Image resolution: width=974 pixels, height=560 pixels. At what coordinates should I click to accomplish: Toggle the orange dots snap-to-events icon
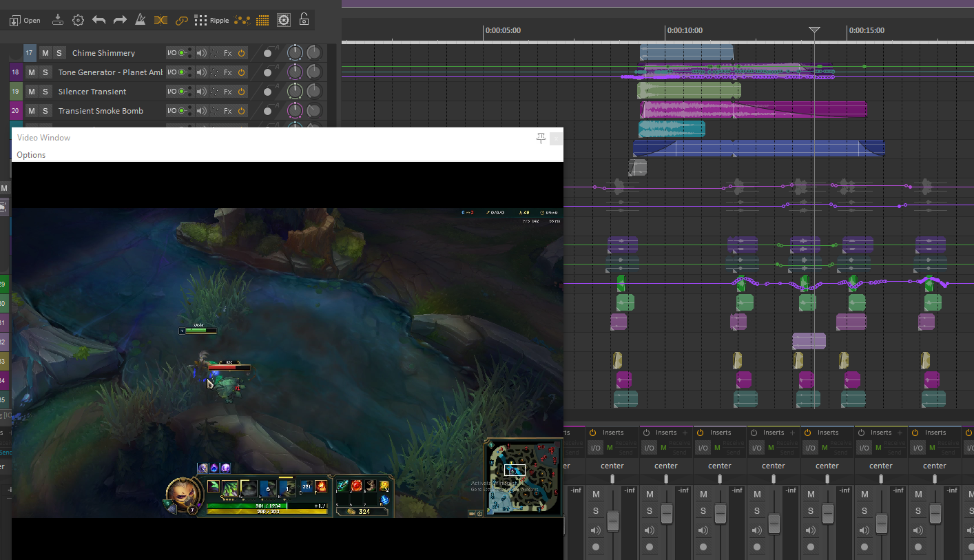point(242,20)
